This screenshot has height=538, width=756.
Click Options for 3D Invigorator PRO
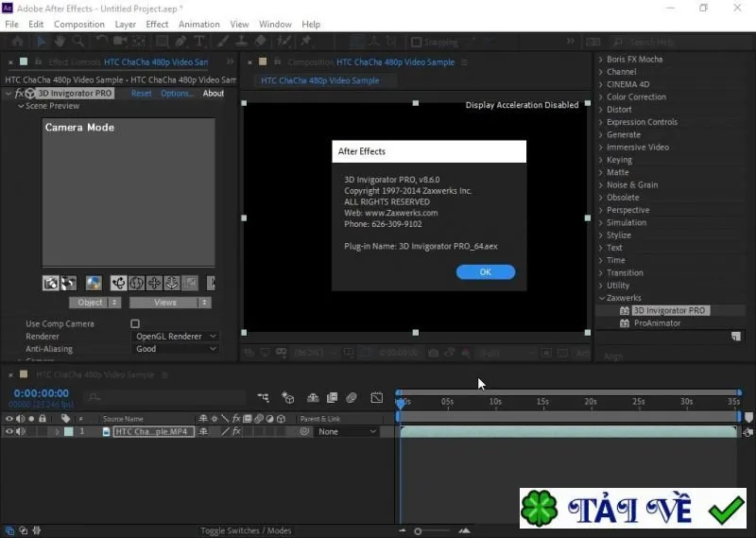pyautogui.click(x=177, y=94)
